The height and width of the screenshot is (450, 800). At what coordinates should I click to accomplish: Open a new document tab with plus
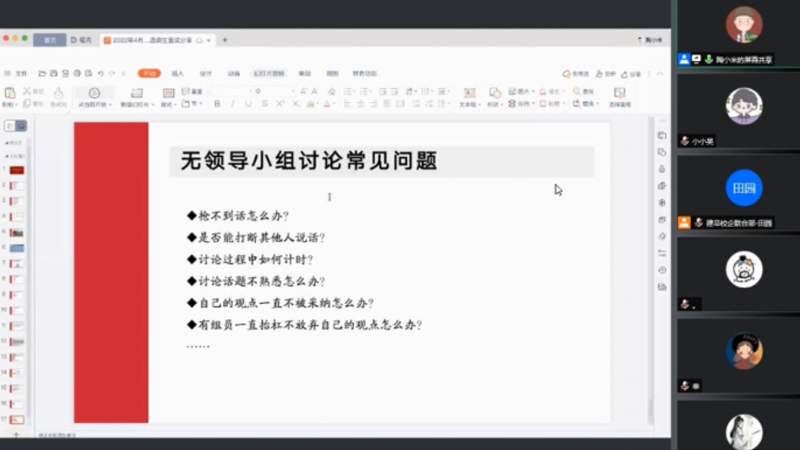coord(224,40)
